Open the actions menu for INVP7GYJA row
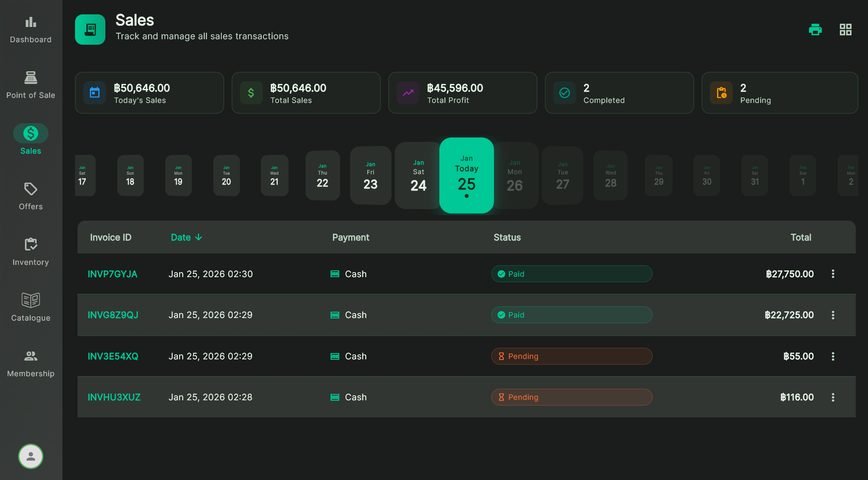868x480 pixels. (x=833, y=274)
